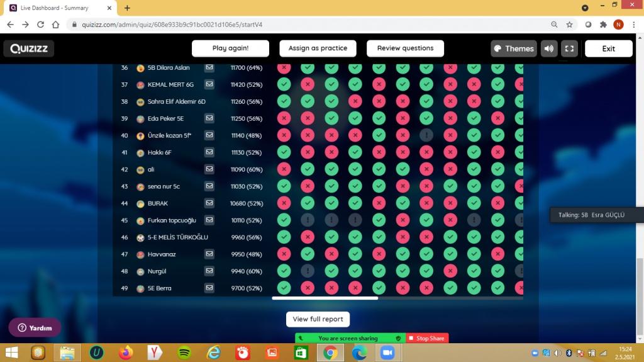
Task: Open a new browser tab
Action: (127, 8)
